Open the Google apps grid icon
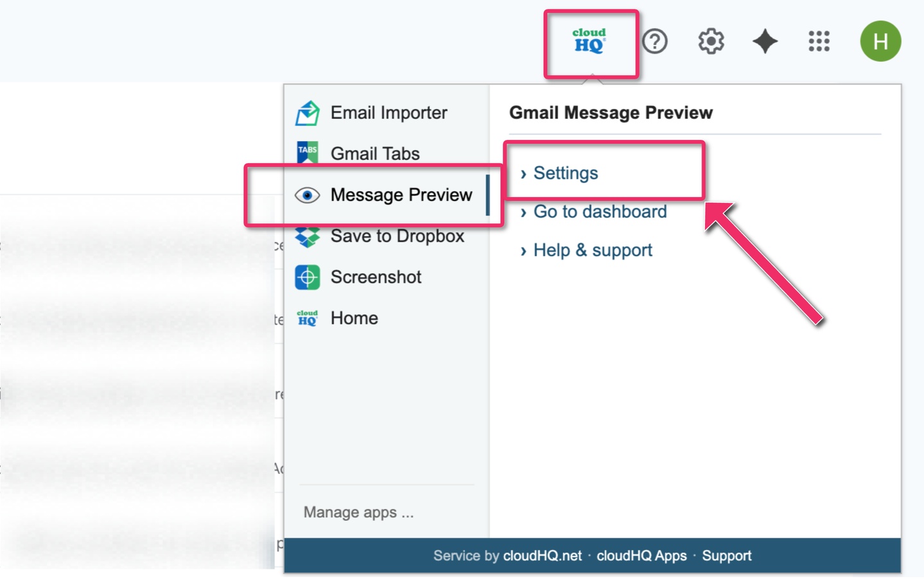This screenshot has height=581, width=924. pyautogui.click(x=819, y=41)
